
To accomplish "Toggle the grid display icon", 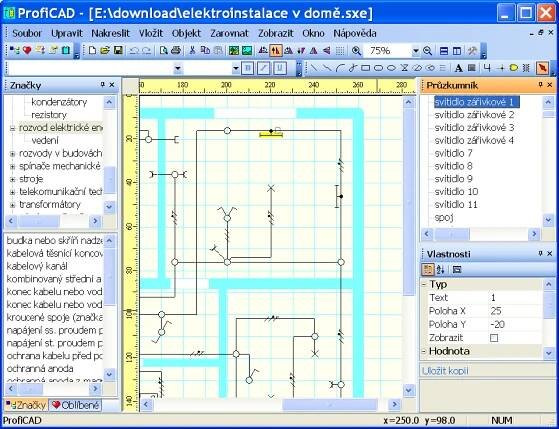I will [340, 51].
